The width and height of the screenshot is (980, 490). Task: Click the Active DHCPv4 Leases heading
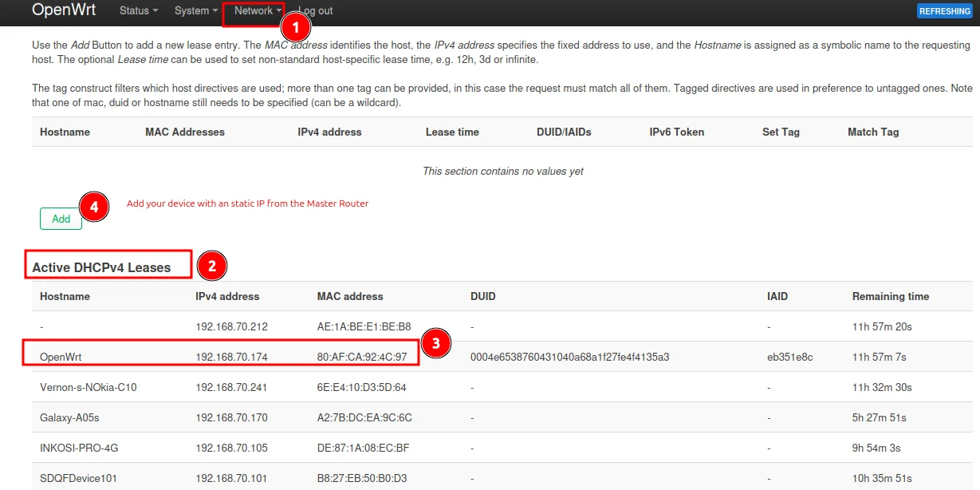click(101, 267)
